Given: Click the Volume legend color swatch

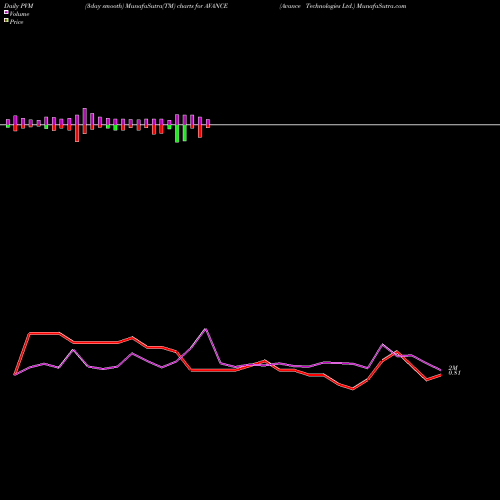Looking at the screenshot, I should pyautogui.click(x=6, y=12).
